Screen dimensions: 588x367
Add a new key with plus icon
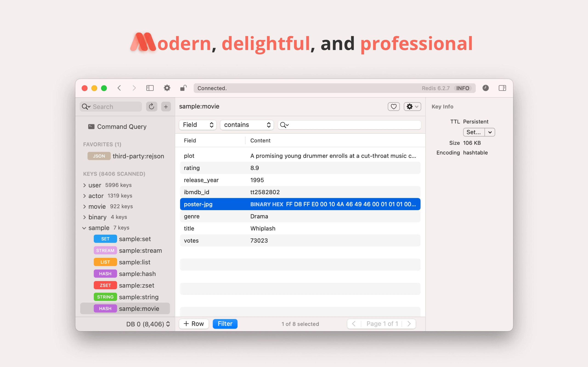pos(166,107)
